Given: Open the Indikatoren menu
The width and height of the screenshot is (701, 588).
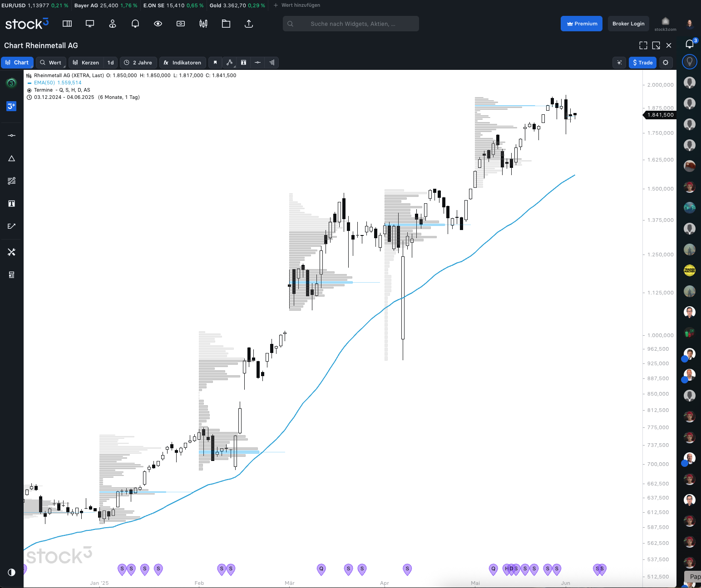Looking at the screenshot, I should coord(183,63).
